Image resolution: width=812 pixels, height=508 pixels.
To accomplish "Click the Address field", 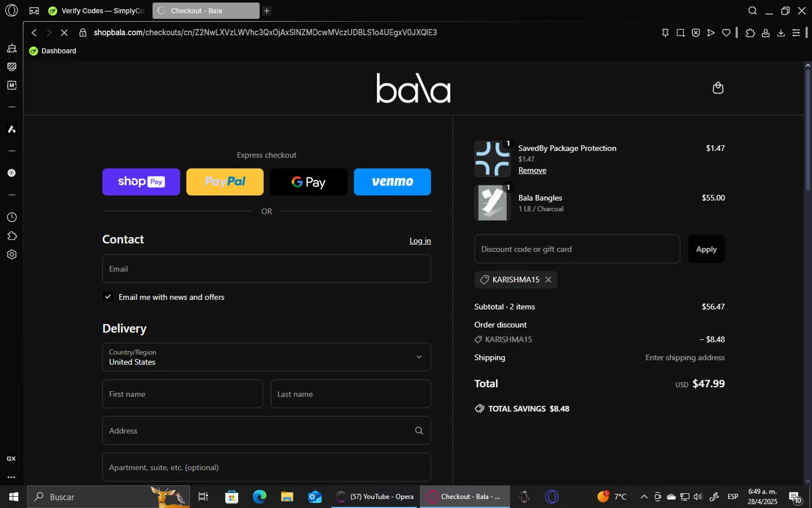I will click(266, 431).
